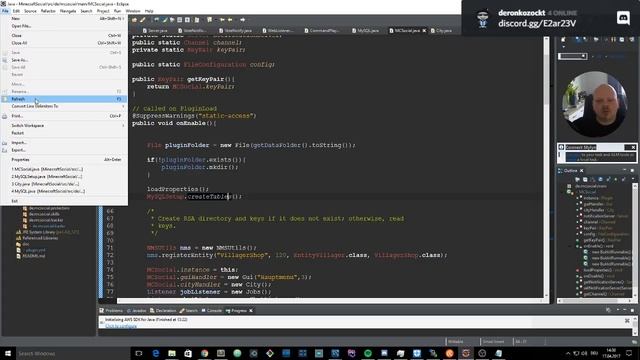Screen dimensions: 640x360
Task: Open the Run menu
Action: tap(117, 11)
